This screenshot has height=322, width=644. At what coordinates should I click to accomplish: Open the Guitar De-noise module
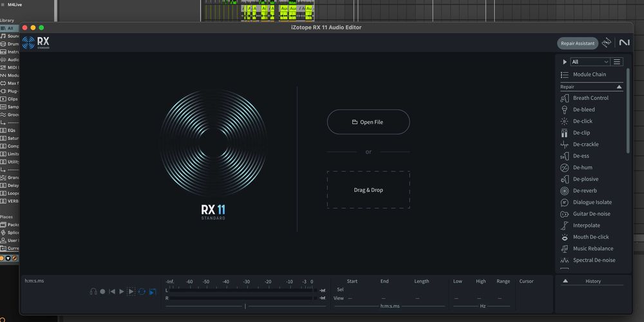pos(591,214)
